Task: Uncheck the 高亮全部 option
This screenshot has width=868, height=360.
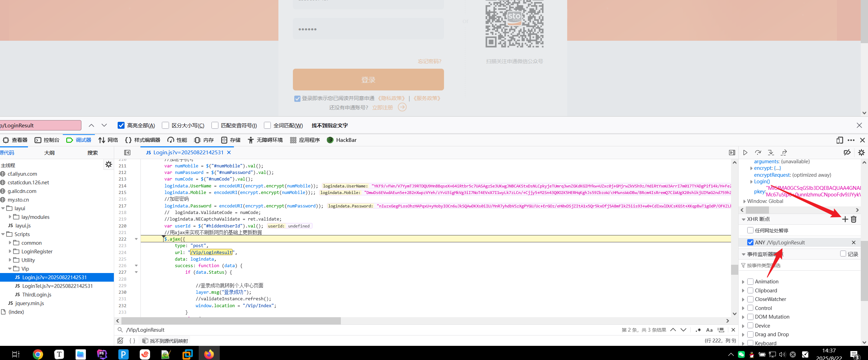Action: pyautogui.click(x=121, y=125)
